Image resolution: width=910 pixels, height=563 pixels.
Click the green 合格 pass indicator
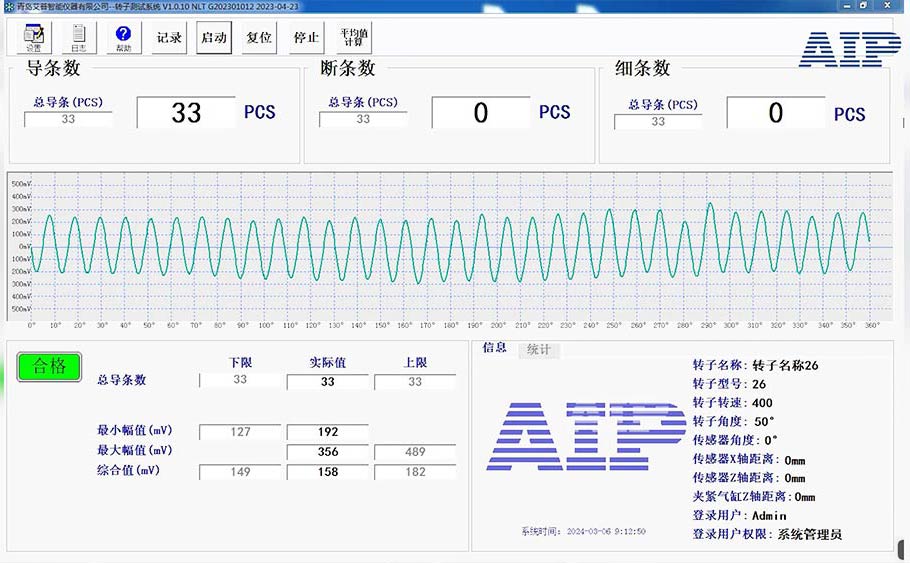(49, 367)
